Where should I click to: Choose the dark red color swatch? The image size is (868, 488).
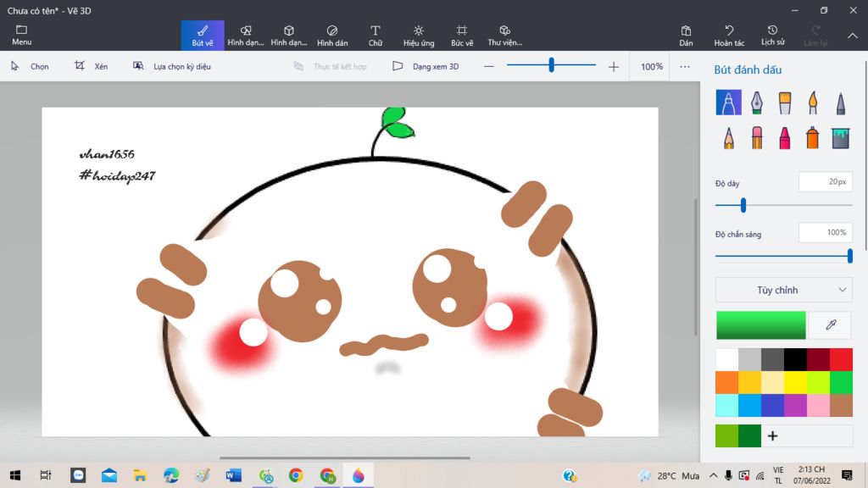pos(818,359)
